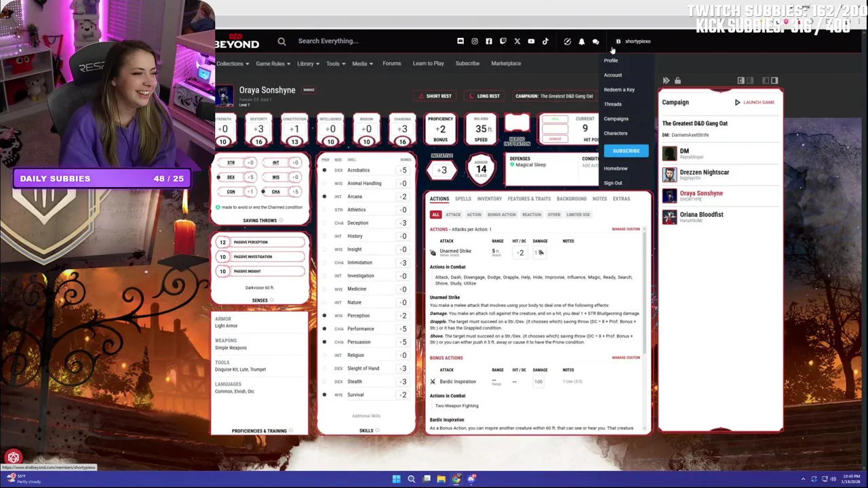The height and width of the screenshot is (488, 868).
Task: Click the Windows Start button
Action: click(x=396, y=479)
